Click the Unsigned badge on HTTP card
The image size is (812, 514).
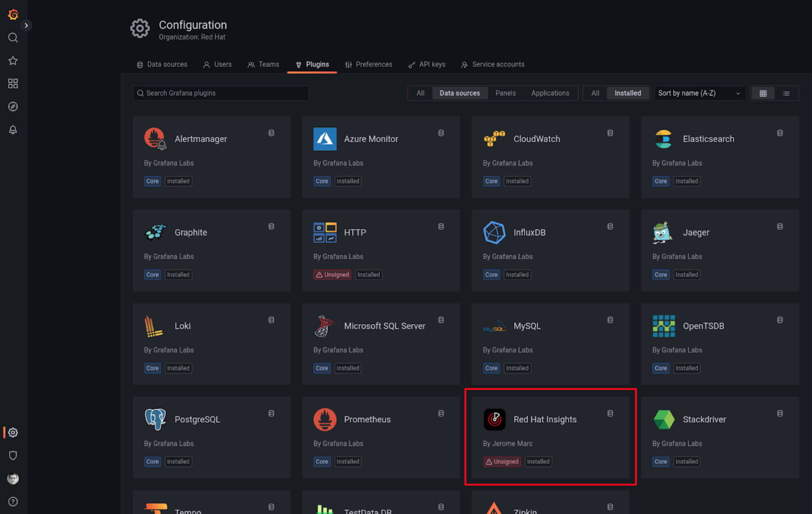click(332, 274)
